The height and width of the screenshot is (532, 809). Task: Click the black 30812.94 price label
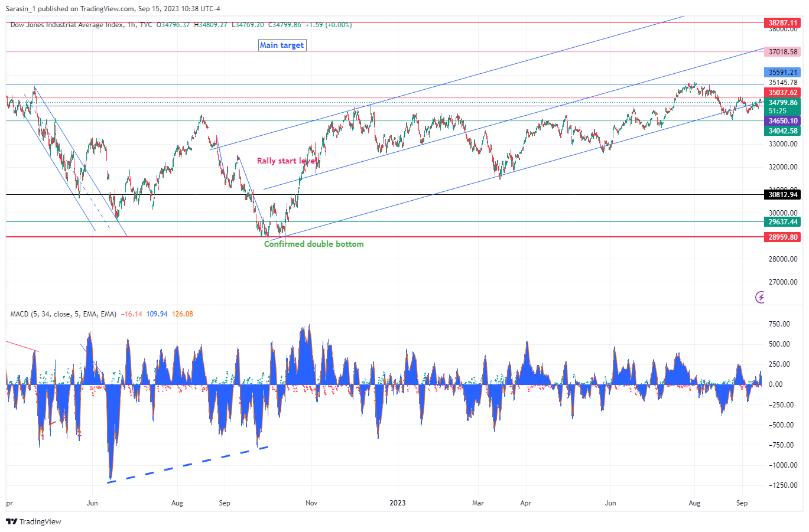click(x=782, y=195)
